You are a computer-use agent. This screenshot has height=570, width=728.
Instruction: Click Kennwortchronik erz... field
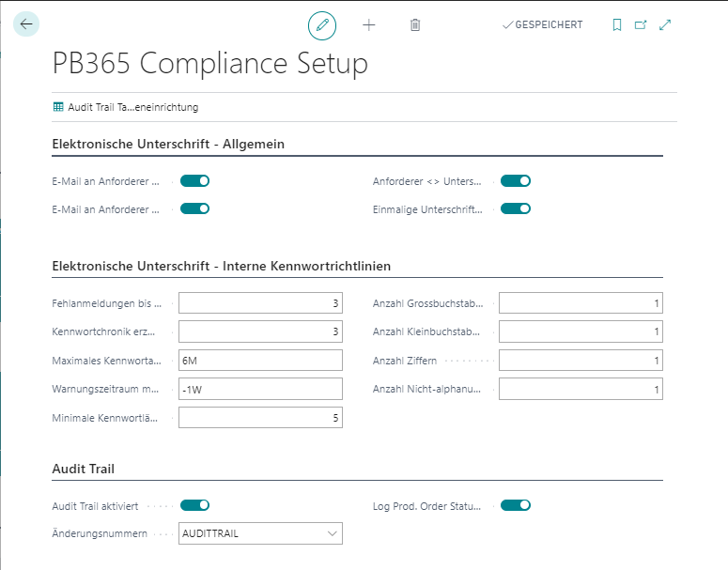[x=260, y=331]
